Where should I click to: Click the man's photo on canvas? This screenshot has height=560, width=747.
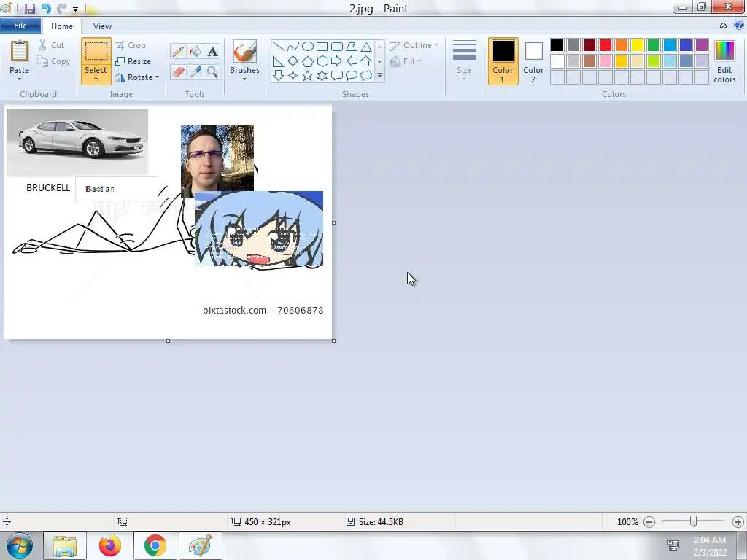(217, 158)
